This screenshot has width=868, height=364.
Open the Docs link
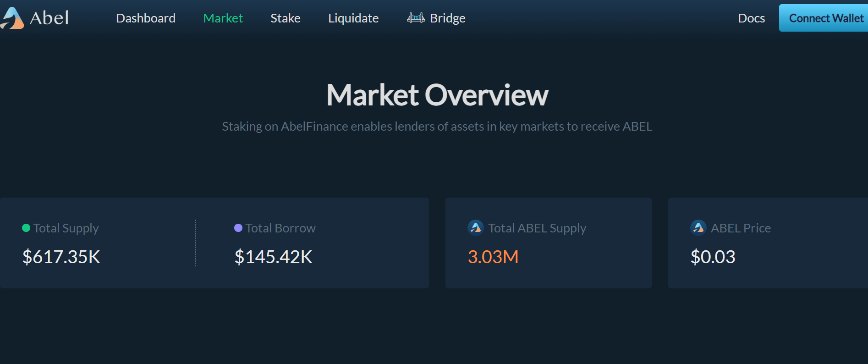(751, 18)
